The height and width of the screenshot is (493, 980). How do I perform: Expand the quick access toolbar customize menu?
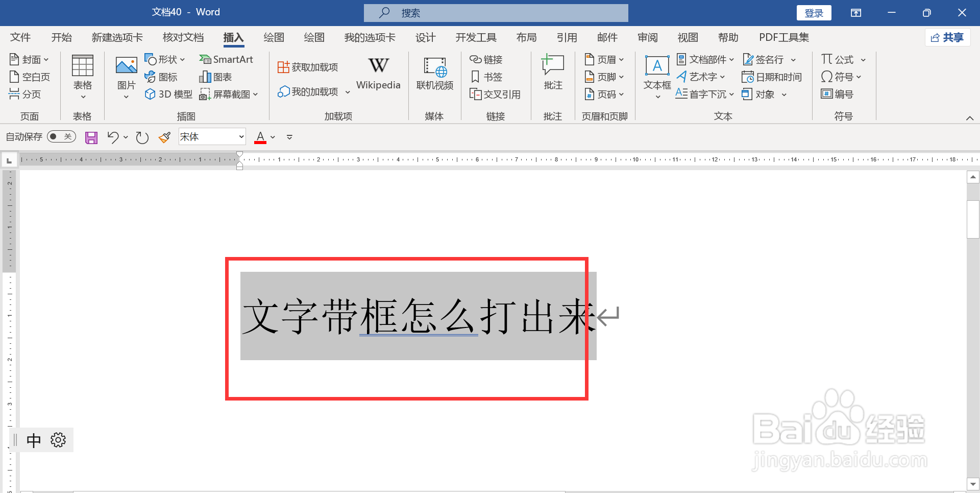(x=289, y=137)
